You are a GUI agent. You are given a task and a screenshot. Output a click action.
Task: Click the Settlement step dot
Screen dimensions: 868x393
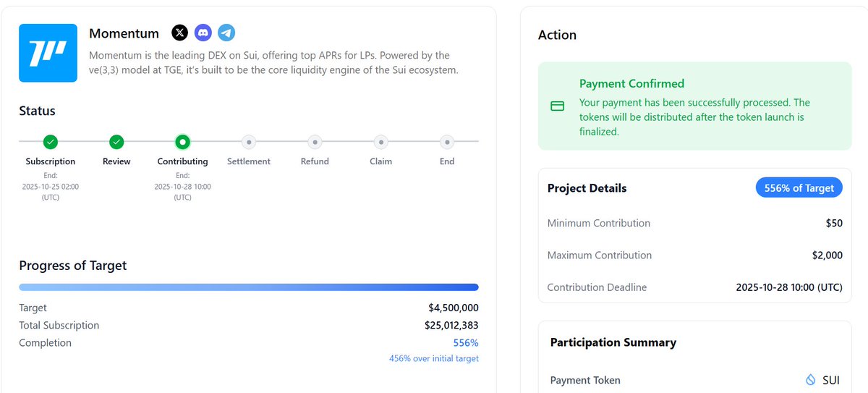[249, 142]
